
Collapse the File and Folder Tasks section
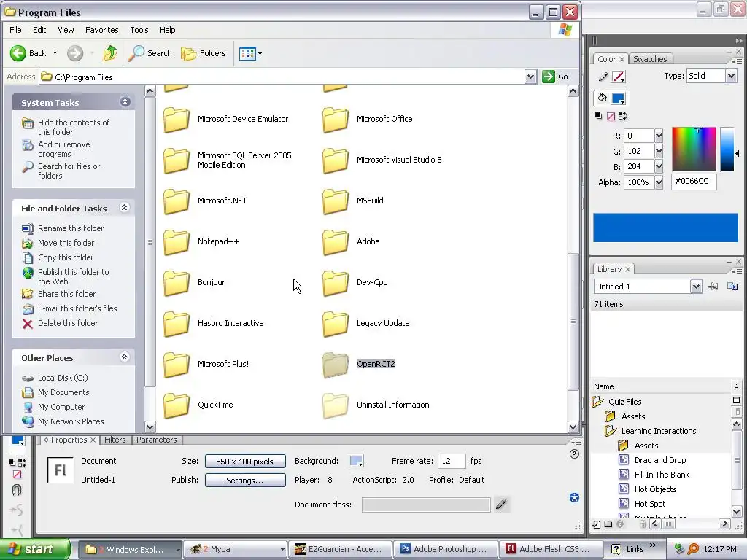125,208
